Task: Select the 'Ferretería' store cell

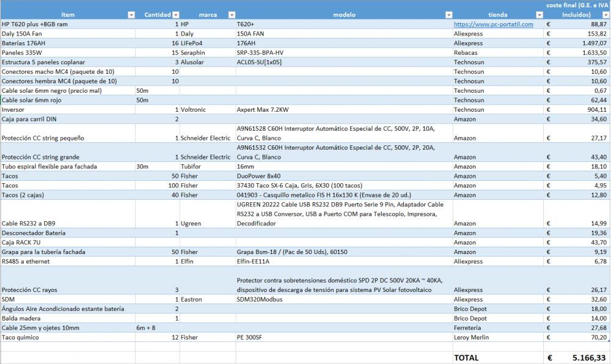Action: point(498,328)
